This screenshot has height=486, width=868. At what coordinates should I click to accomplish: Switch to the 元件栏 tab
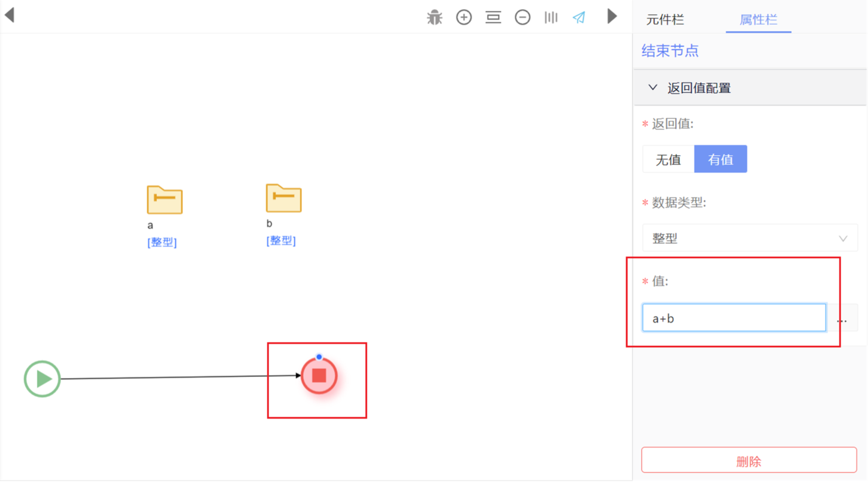pyautogui.click(x=665, y=20)
